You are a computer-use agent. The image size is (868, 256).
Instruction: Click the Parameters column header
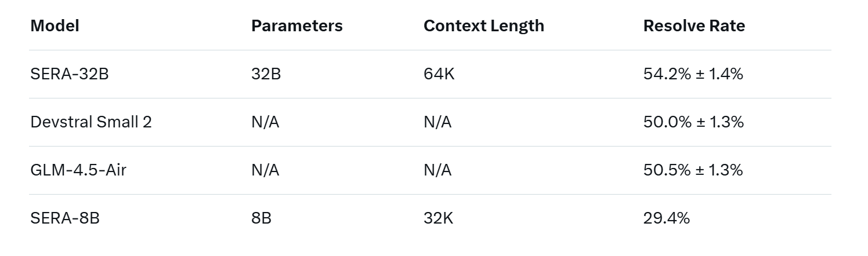[x=296, y=26]
